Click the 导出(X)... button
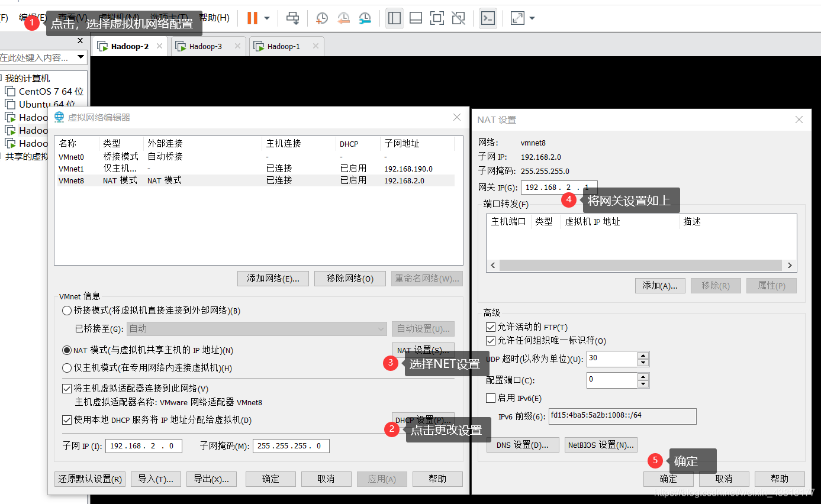 (x=211, y=479)
